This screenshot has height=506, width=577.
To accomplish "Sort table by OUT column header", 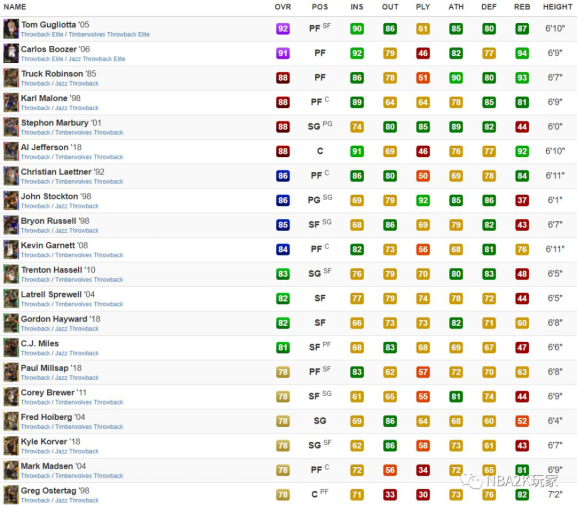I will click(390, 7).
